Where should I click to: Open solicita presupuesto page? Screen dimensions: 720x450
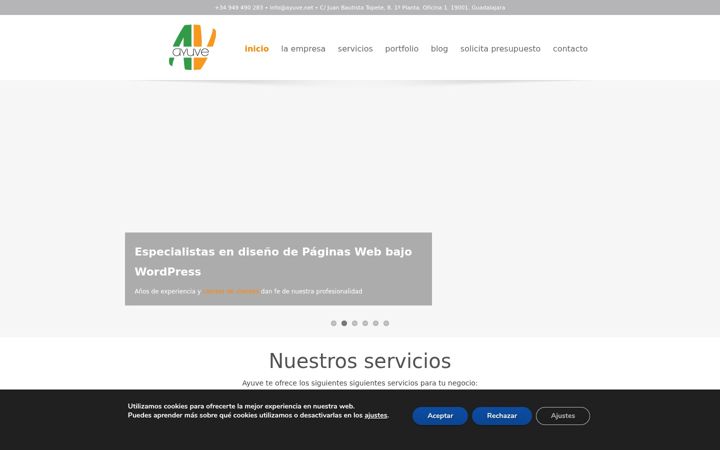pos(501,49)
